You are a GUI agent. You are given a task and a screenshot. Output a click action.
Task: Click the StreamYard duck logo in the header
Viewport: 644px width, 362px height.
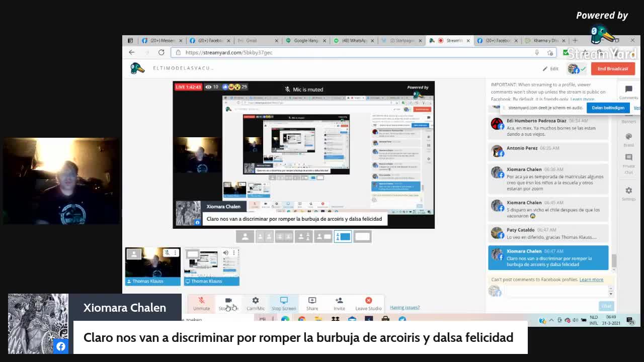click(137, 68)
